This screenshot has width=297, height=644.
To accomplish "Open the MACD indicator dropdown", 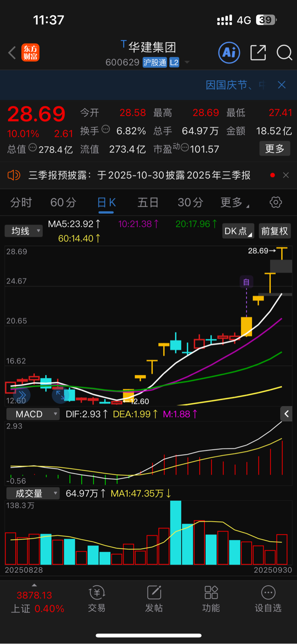I will click(33, 414).
